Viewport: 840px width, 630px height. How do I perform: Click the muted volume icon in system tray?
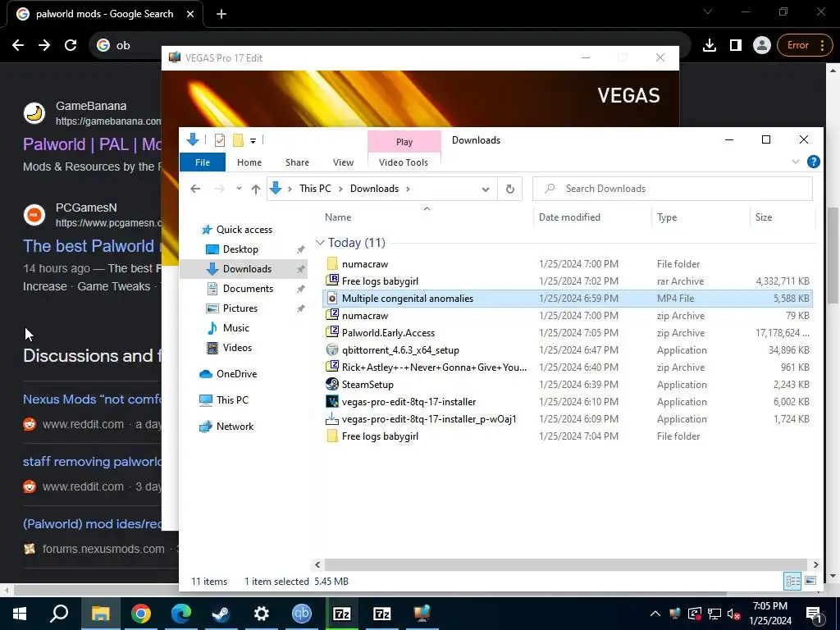pos(734,614)
